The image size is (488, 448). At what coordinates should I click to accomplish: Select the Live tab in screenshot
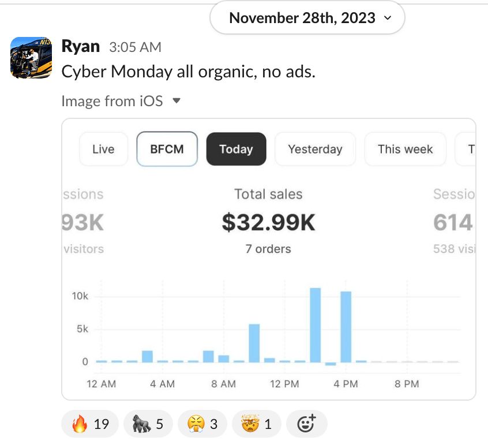tap(103, 149)
